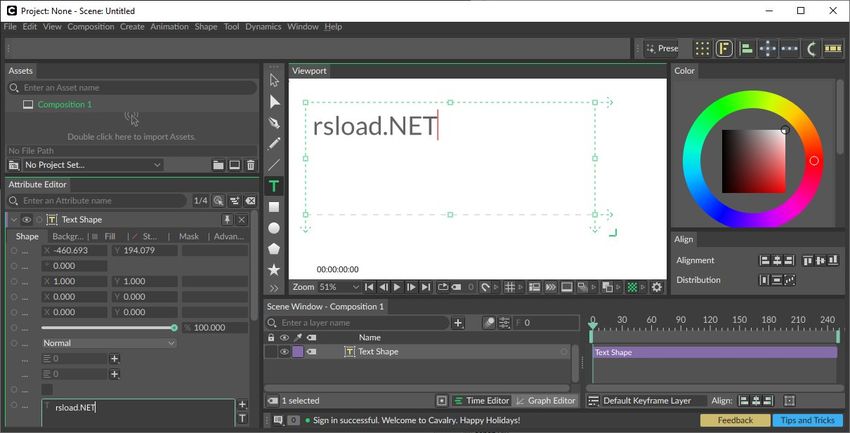
Task: Click the cross-shaped dots icon in top toolbar
Action: coord(768,49)
